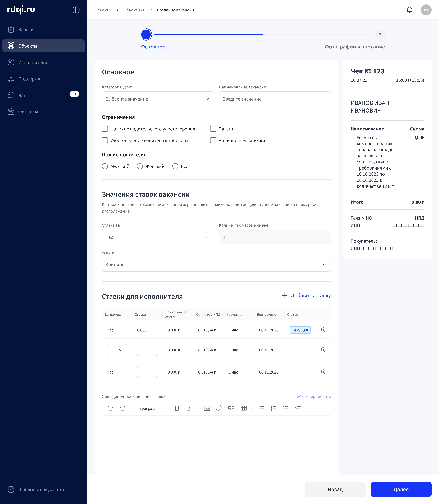
Task: Collapse the sidebar with the panel icon
Action: (76, 10)
